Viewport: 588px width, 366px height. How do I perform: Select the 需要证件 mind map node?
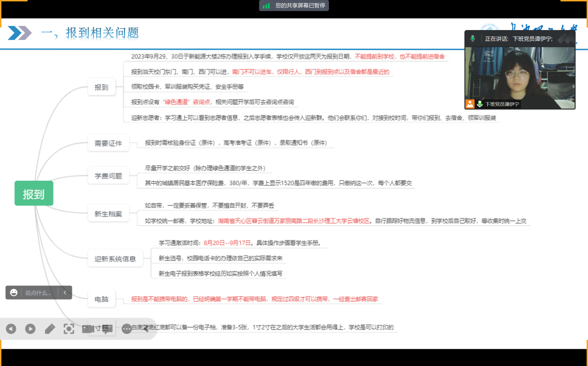108,143
